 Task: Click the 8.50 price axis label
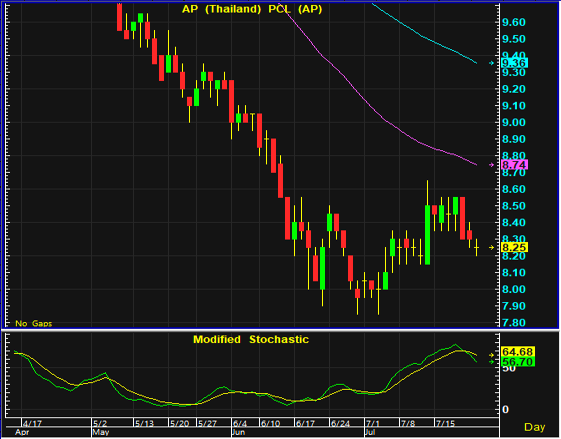(x=514, y=206)
